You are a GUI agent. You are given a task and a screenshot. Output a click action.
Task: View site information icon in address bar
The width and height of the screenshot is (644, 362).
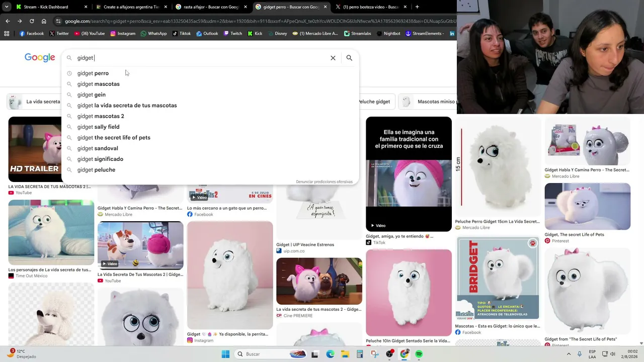point(58,21)
